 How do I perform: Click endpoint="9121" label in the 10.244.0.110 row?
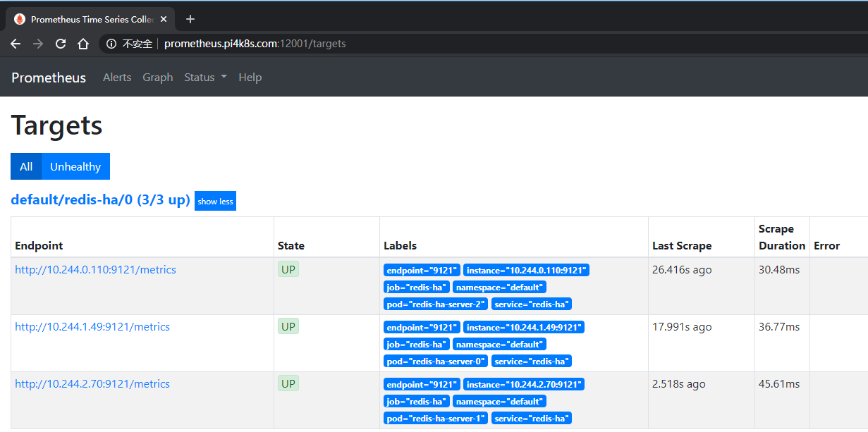click(422, 270)
